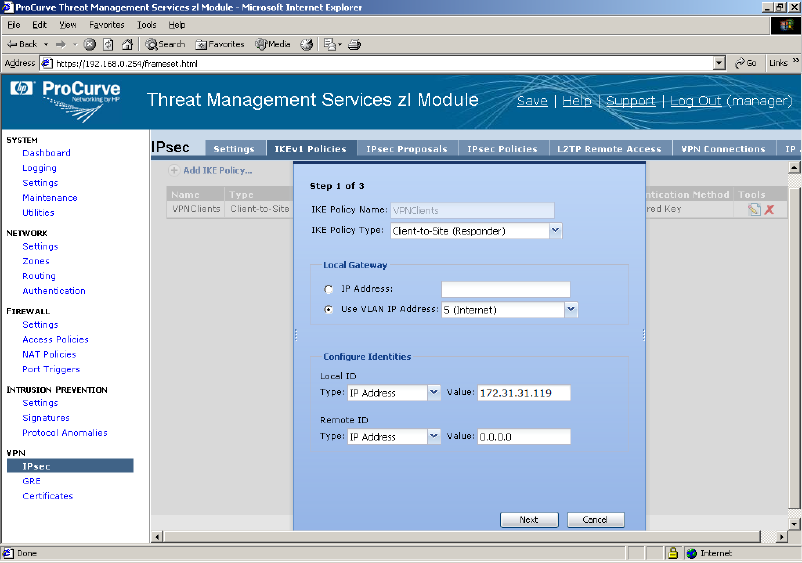Viewport: 802px width, 563px height.
Task: Click the Forward arrow toolbar button
Action: coord(61,44)
